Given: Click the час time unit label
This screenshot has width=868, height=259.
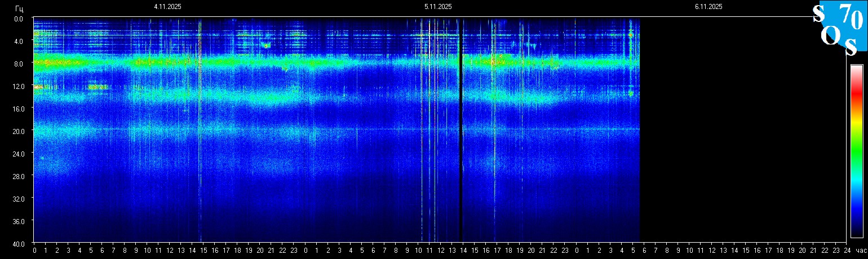Looking at the screenshot, I should (861, 251).
